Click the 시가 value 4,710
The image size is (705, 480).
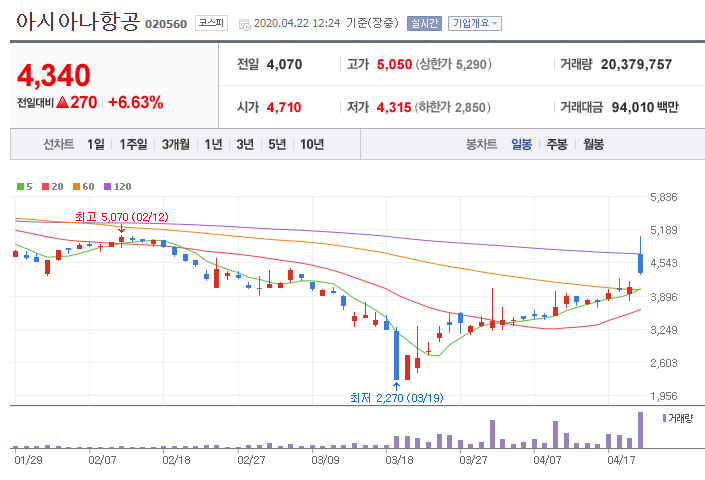284,107
